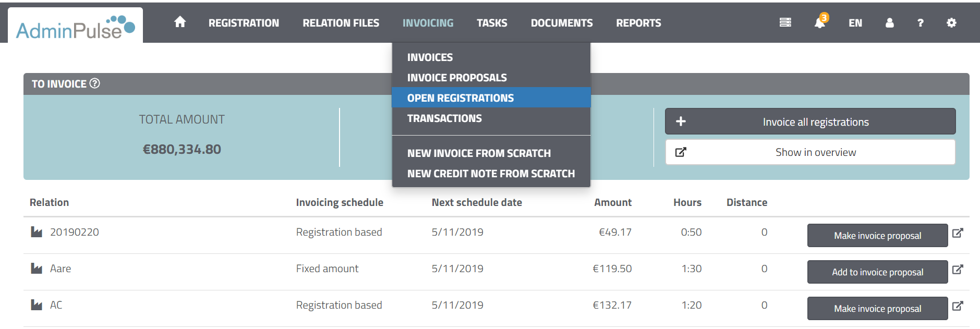Add Aare to invoice proposal
The image size is (980, 329).
tap(877, 272)
